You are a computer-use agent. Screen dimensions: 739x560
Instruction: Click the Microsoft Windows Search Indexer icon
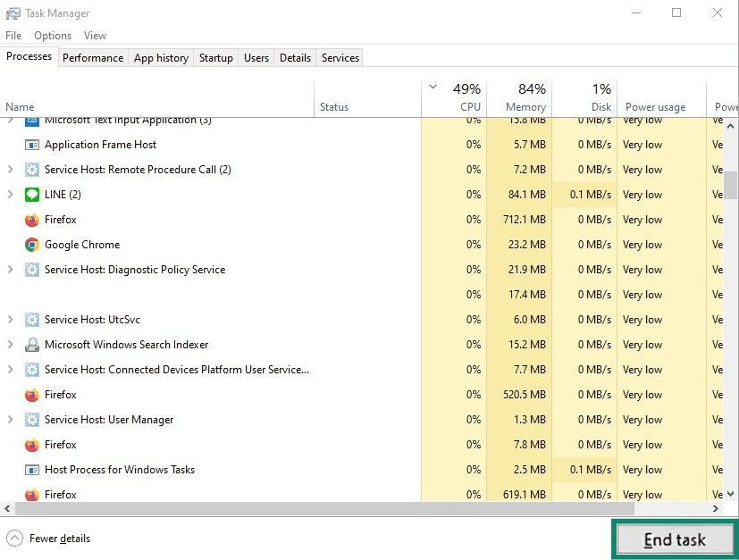tap(32, 345)
